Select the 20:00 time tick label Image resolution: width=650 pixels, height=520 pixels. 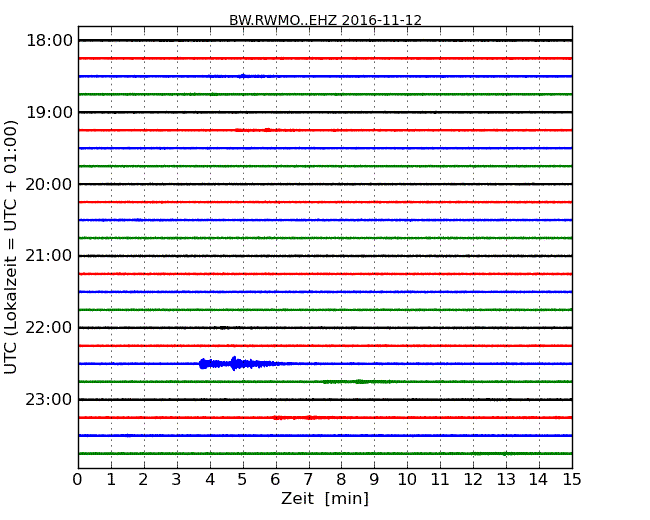pos(49,184)
